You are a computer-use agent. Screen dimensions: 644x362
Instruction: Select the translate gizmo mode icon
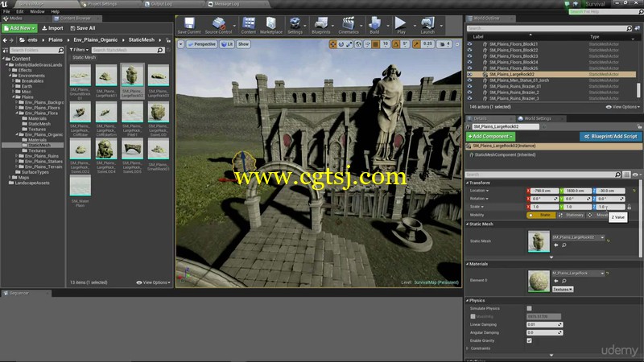332,44
